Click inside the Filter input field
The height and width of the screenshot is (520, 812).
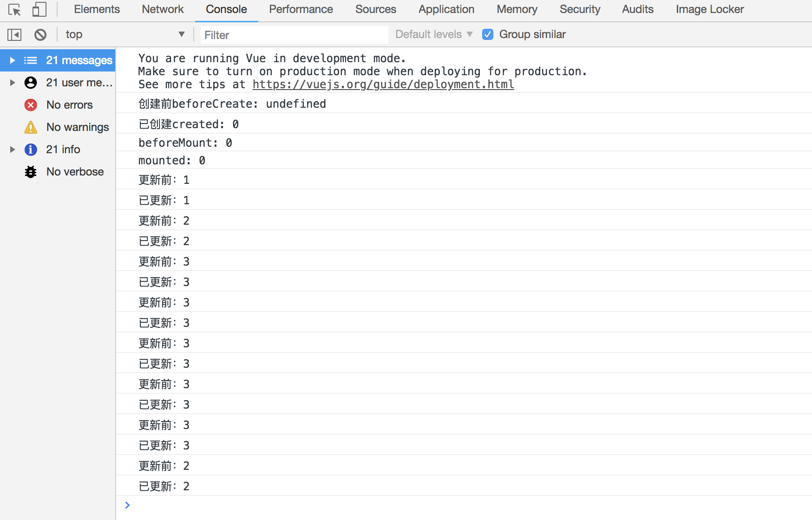[295, 35]
